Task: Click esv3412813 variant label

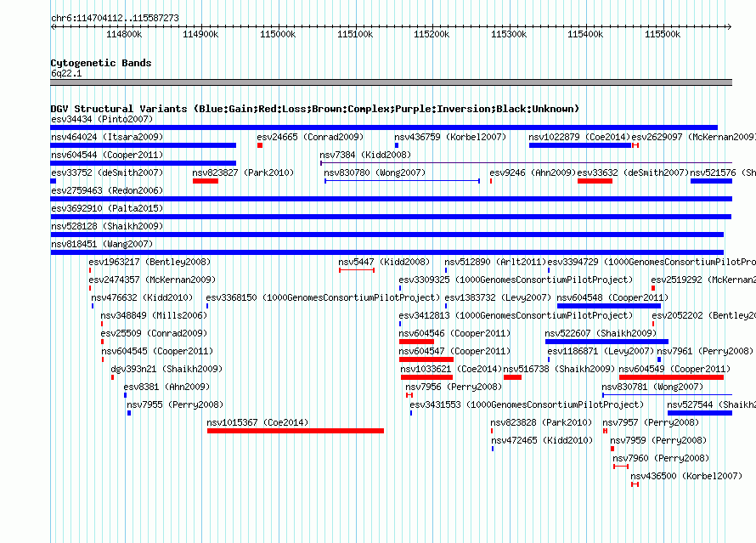Action: tap(516, 315)
